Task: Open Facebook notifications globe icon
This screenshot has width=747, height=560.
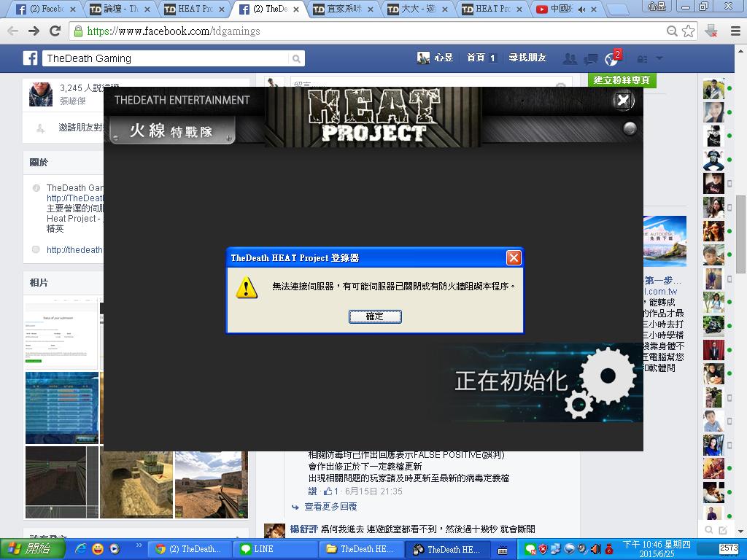Action: pyautogui.click(x=611, y=58)
